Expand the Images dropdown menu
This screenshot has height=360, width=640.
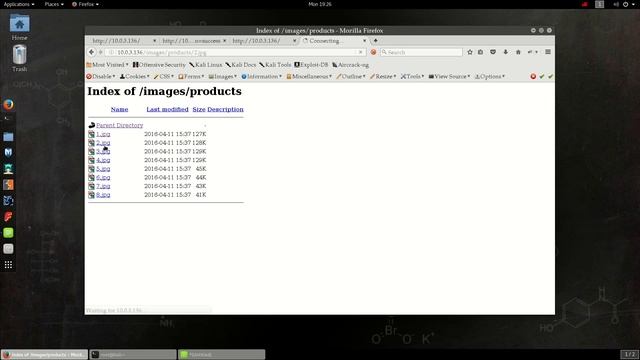[x=223, y=77]
